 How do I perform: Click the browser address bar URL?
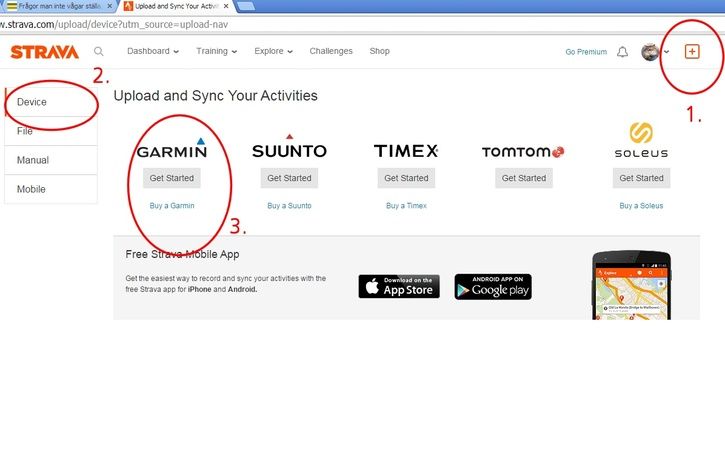pyautogui.click(x=114, y=25)
